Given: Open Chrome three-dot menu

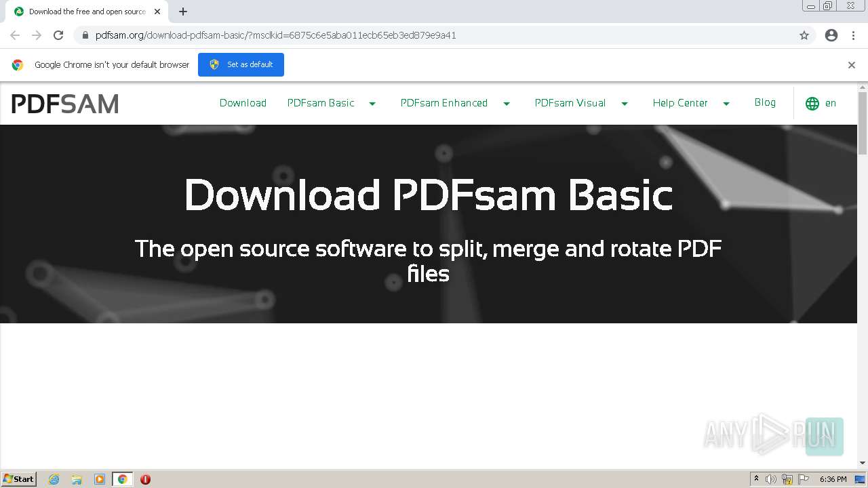Looking at the screenshot, I should [x=853, y=35].
